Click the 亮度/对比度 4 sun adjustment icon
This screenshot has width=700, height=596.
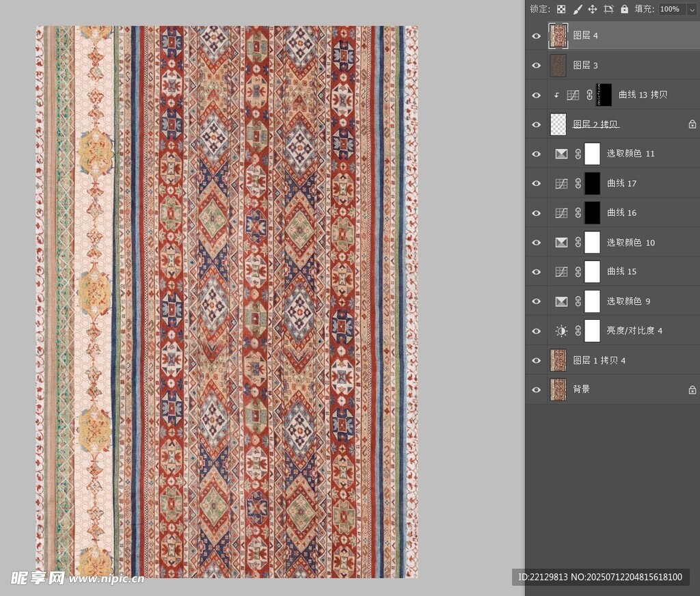point(561,331)
